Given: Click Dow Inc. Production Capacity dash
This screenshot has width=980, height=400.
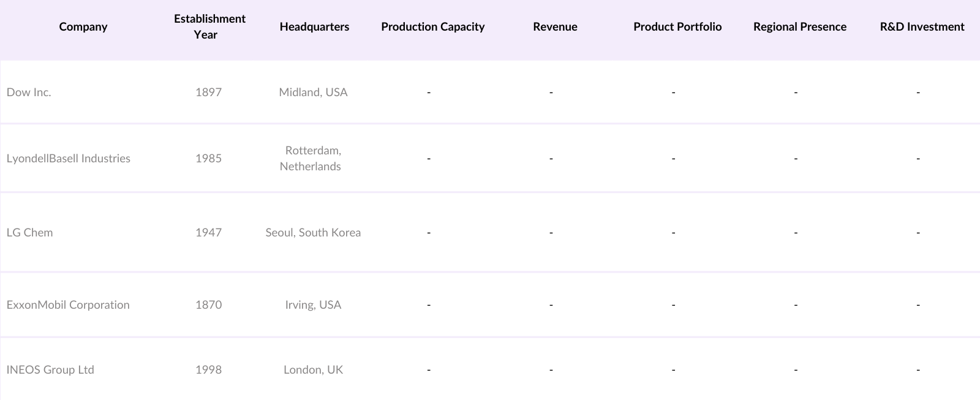Looking at the screenshot, I should (429, 92).
